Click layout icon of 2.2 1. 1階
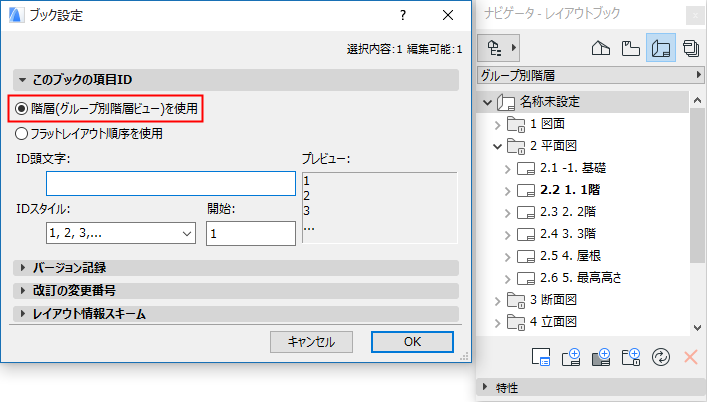The width and height of the screenshot is (707, 402). 526,191
